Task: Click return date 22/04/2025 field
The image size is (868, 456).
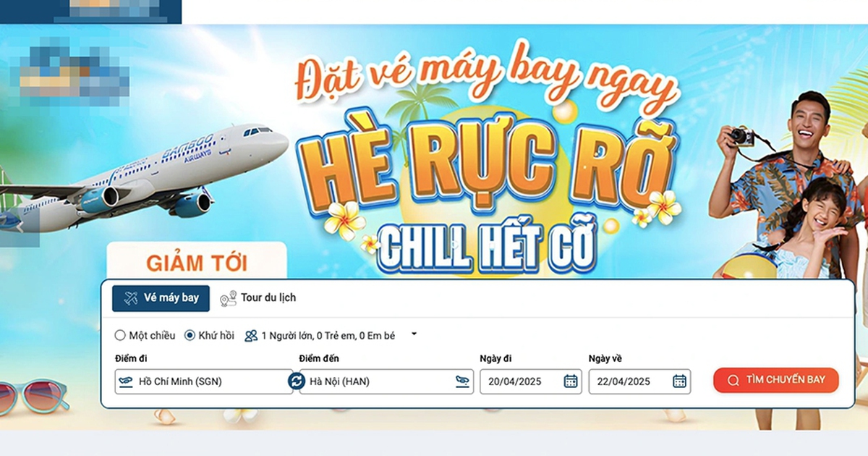Action: click(639, 381)
